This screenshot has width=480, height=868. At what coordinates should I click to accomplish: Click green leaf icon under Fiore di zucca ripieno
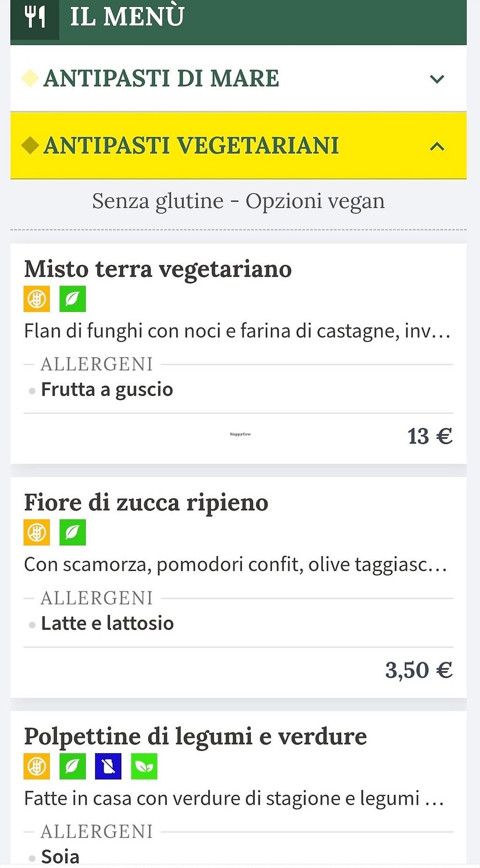click(73, 532)
